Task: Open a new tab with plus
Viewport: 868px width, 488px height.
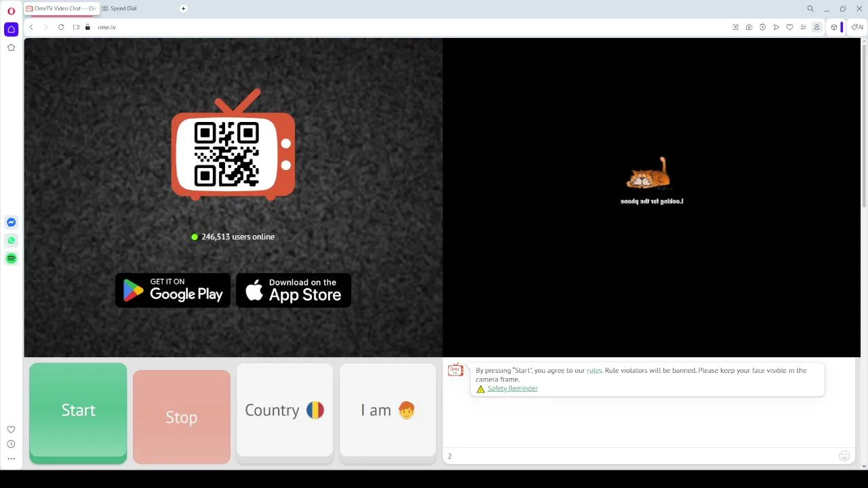Action: pyautogui.click(x=183, y=9)
